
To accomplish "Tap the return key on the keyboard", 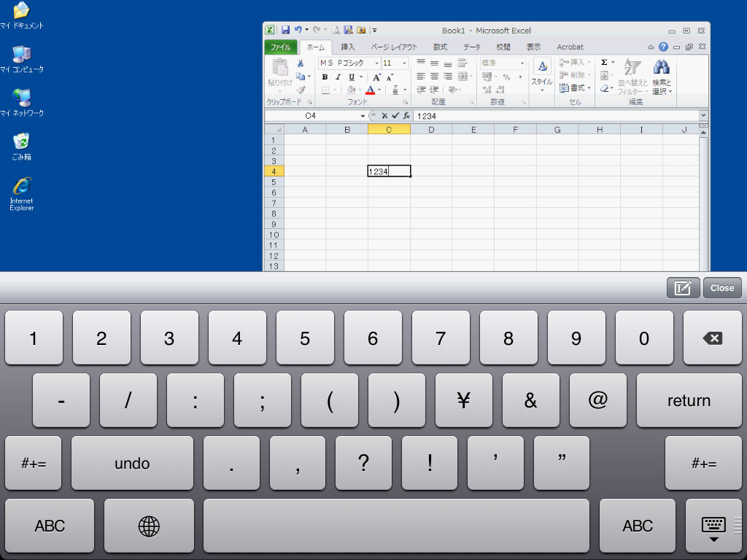I will 689,400.
